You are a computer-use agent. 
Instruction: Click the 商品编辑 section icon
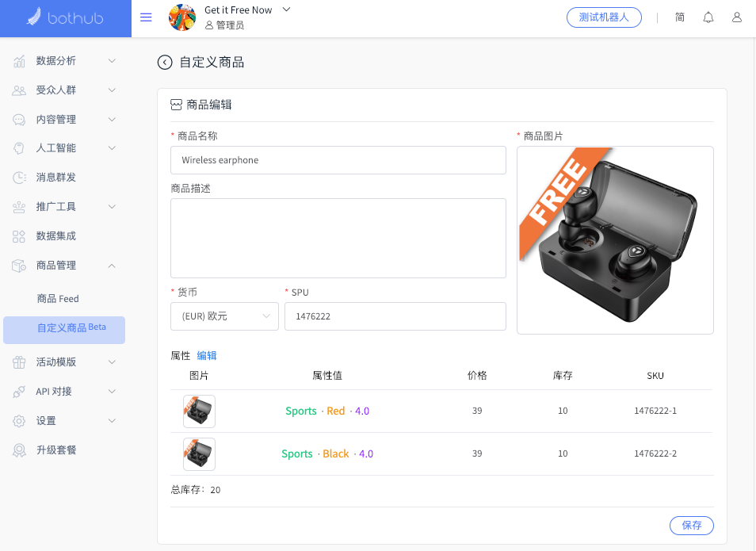coord(176,105)
